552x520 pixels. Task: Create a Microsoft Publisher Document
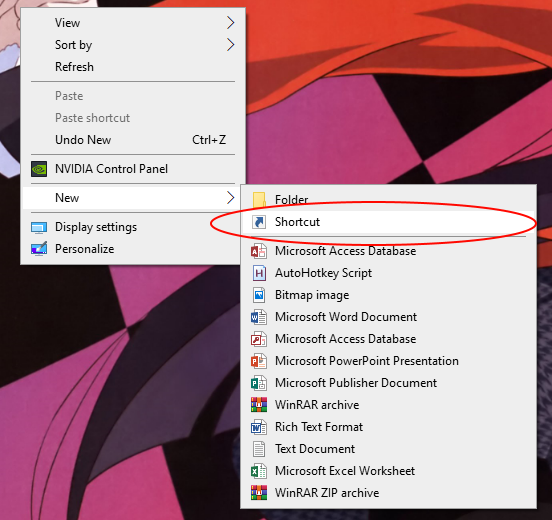(388, 383)
